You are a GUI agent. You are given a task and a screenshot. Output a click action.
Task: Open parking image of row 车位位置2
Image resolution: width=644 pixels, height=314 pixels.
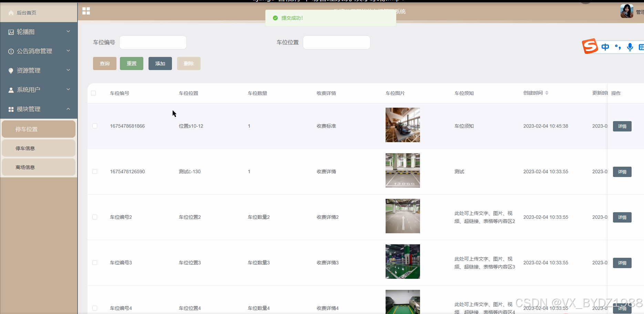[403, 216]
